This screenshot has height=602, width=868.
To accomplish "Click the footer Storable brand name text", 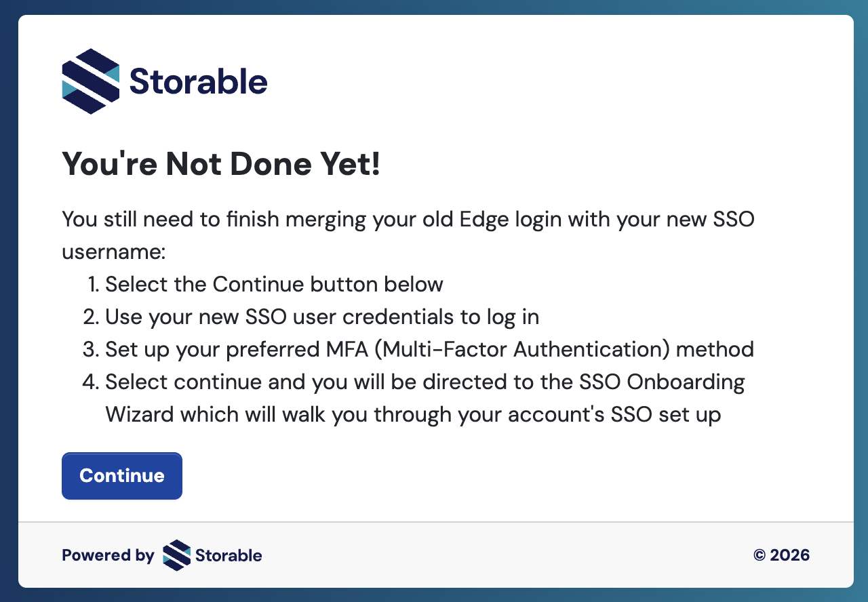I will click(229, 556).
